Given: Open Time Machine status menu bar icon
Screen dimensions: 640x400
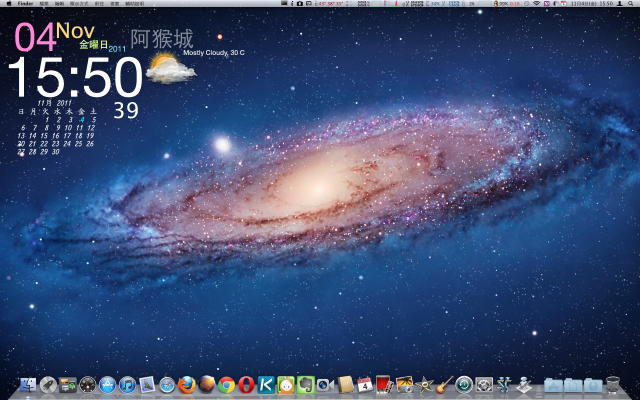Looking at the screenshot, I should coord(527,4).
